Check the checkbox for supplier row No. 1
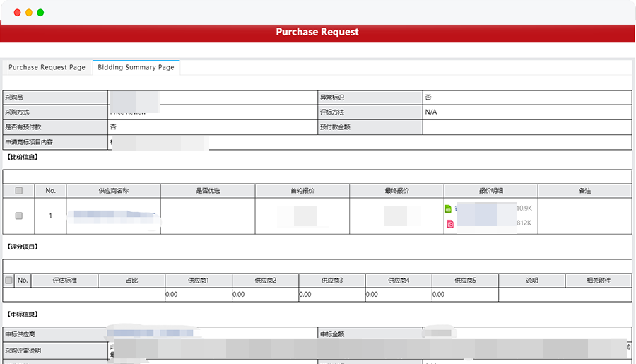The height and width of the screenshot is (364, 636). pos(18,216)
